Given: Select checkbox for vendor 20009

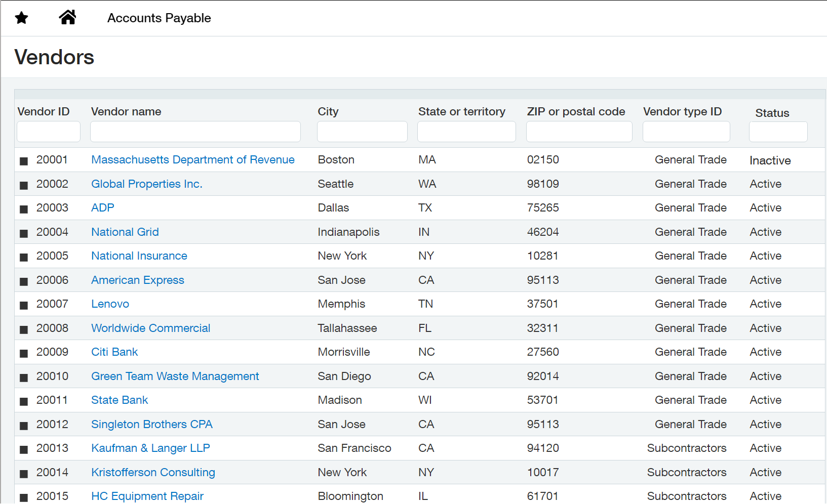Looking at the screenshot, I should tap(23, 353).
